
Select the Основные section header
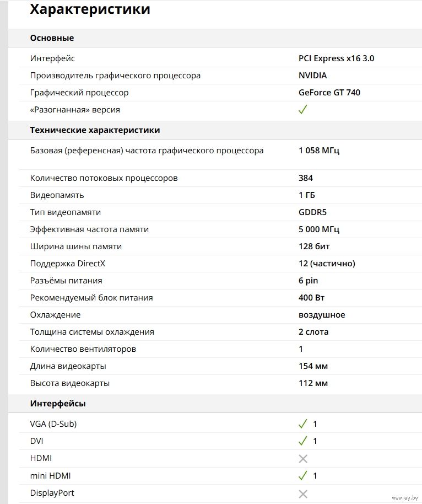pos(52,38)
